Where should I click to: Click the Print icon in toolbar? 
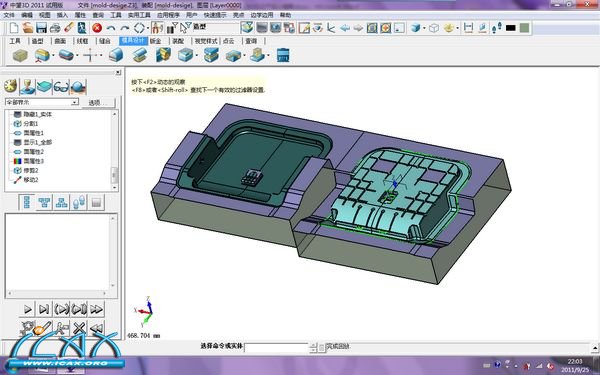(x=55, y=28)
